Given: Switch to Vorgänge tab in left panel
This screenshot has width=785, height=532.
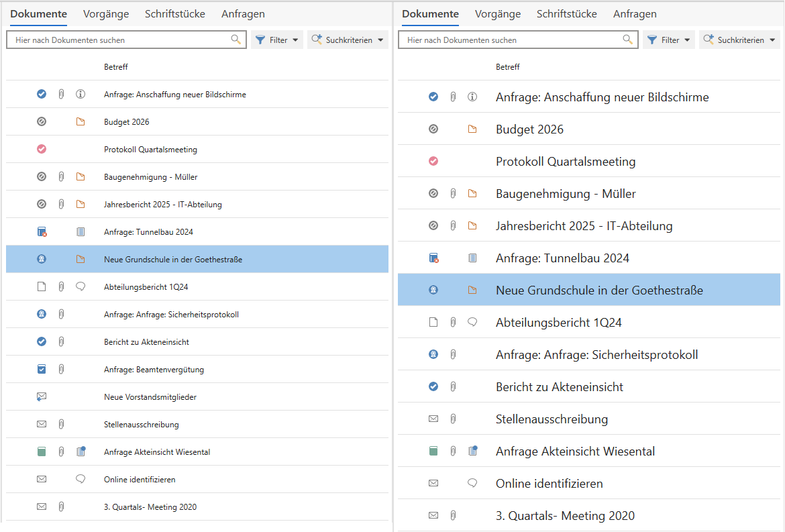Looking at the screenshot, I should pyautogui.click(x=106, y=14).
